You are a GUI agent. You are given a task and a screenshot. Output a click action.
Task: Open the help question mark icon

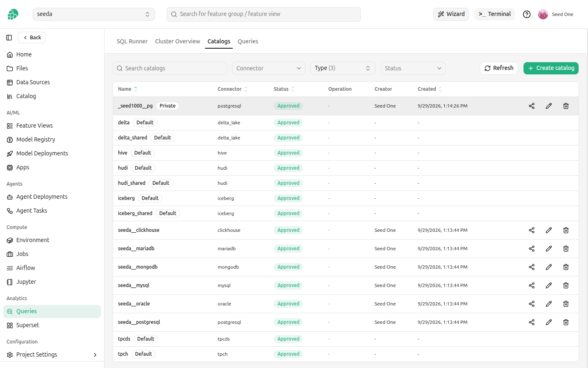[527, 14]
